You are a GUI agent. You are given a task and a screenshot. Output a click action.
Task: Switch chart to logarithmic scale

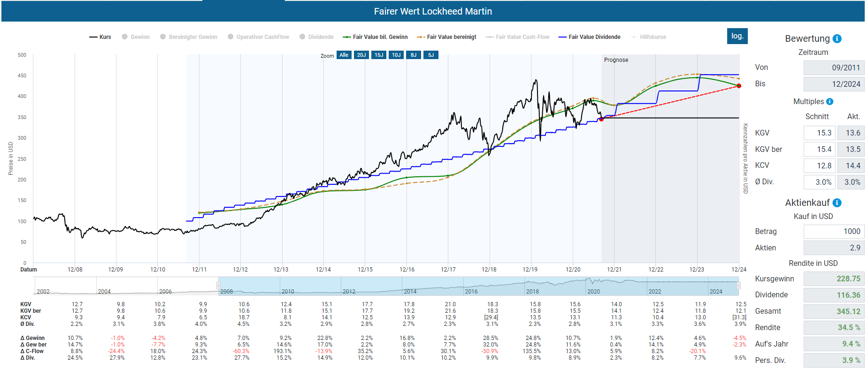point(737,36)
